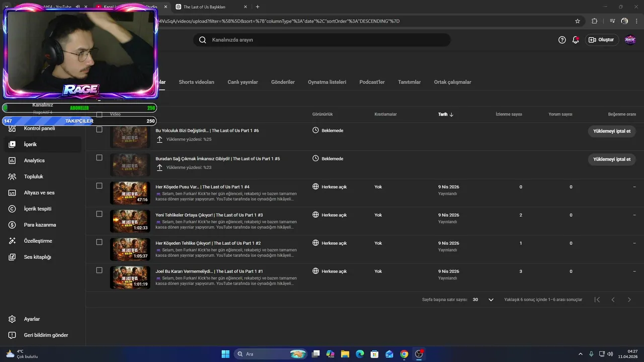This screenshot has width=644, height=362.
Task: Click the İçerik sidebar icon
Action: (13, 144)
